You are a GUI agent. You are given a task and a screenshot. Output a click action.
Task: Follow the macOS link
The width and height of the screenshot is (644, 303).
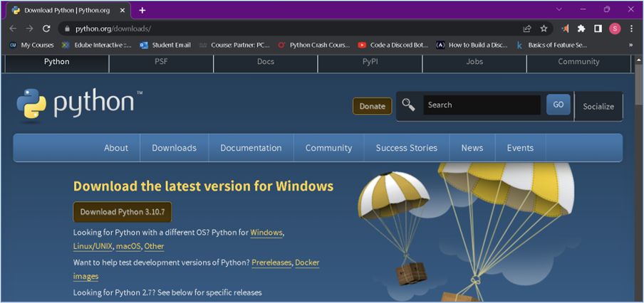point(128,246)
